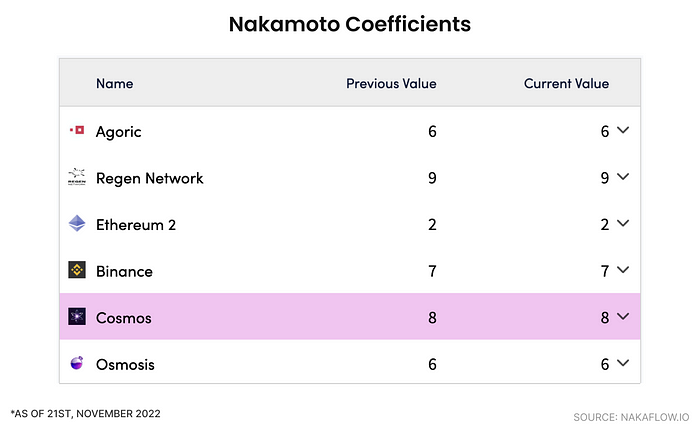Select the Ethereum 2 name text
This screenshot has width=700, height=438.
(x=136, y=225)
